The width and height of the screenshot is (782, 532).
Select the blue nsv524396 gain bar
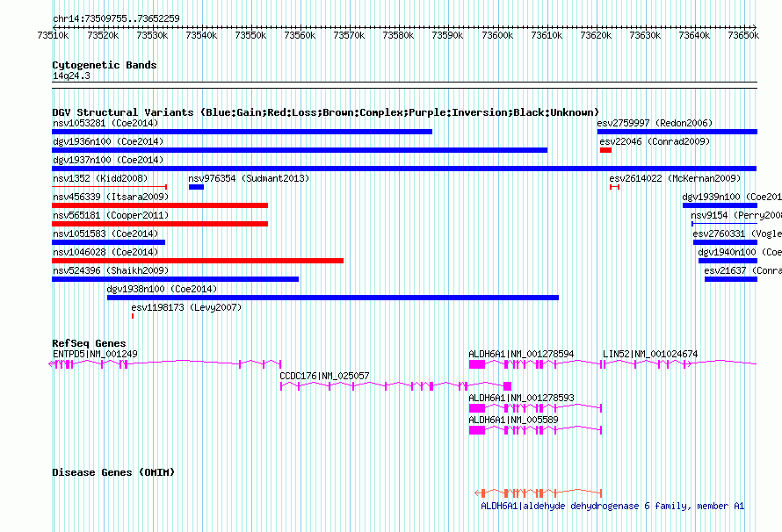coord(175,279)
